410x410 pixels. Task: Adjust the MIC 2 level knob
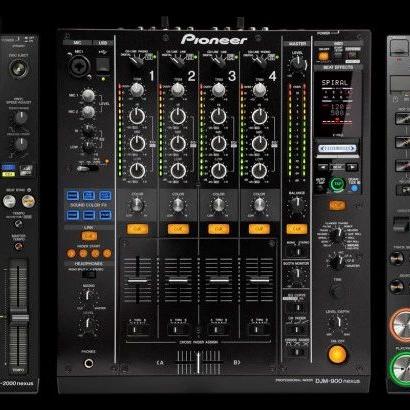pos(88,112)
